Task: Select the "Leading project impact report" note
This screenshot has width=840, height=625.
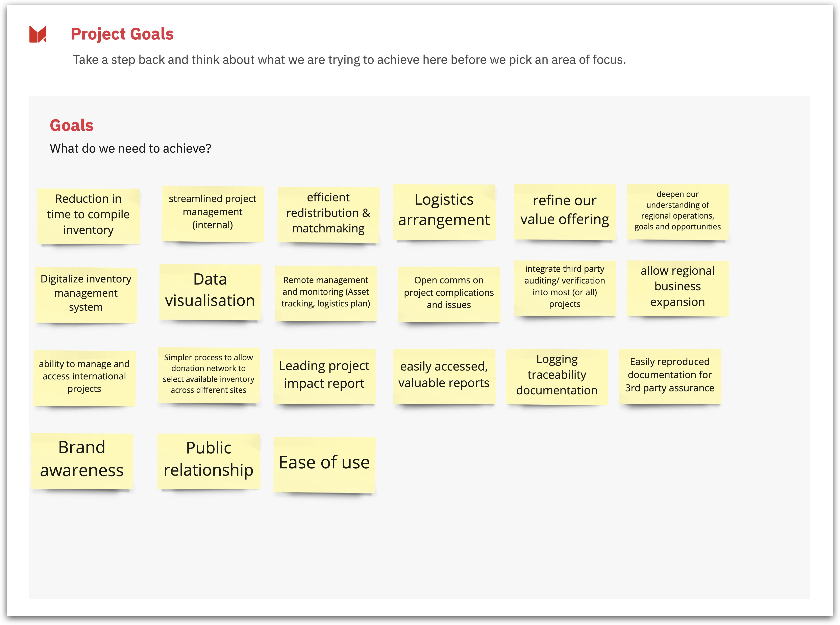Action: tap(324, 376)
